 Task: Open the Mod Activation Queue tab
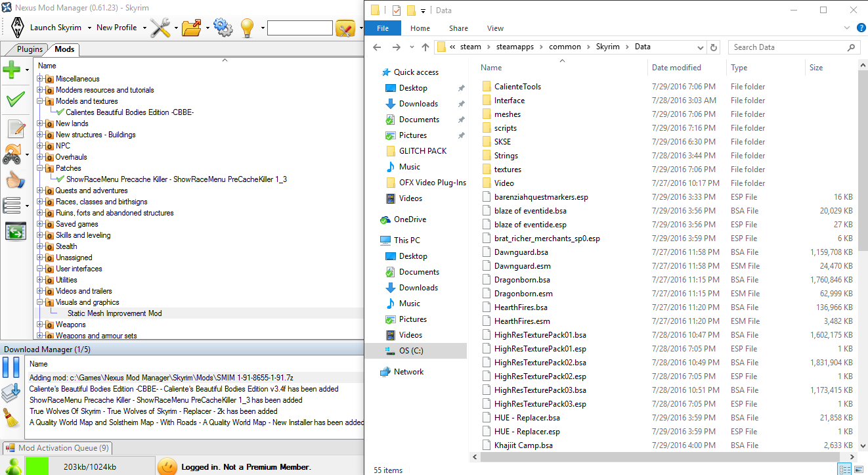58,448
